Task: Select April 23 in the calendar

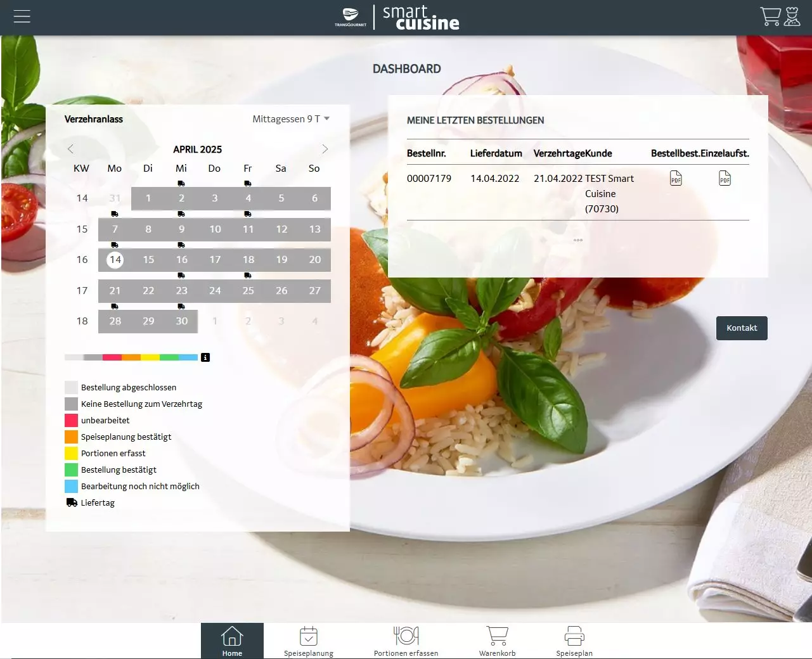Action: 182,291
